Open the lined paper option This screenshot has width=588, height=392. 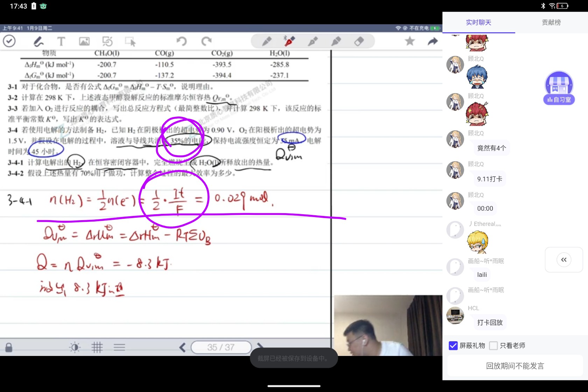point(119,347)
